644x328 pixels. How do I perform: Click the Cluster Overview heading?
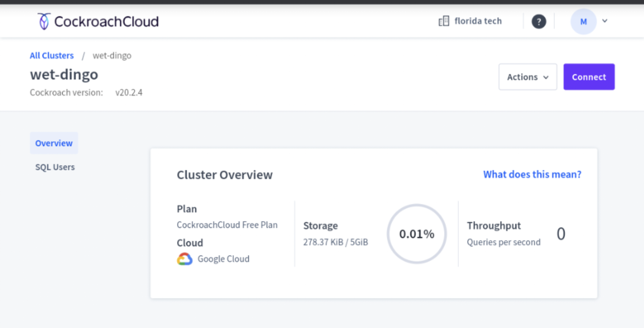(225, 175)
